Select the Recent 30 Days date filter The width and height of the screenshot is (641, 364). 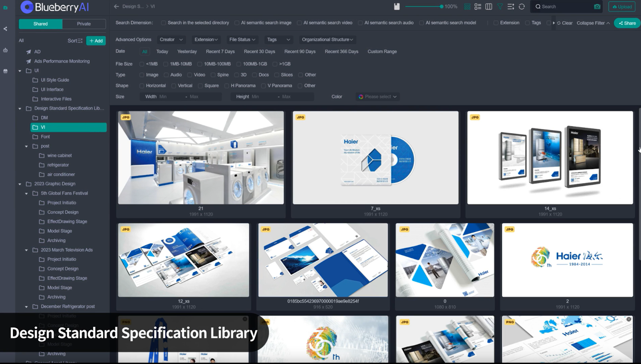[260, 52]
